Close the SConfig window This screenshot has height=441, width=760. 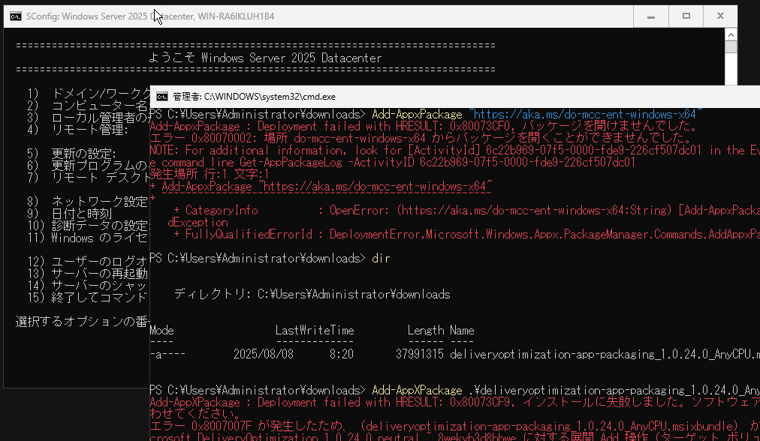click(720, 16)
